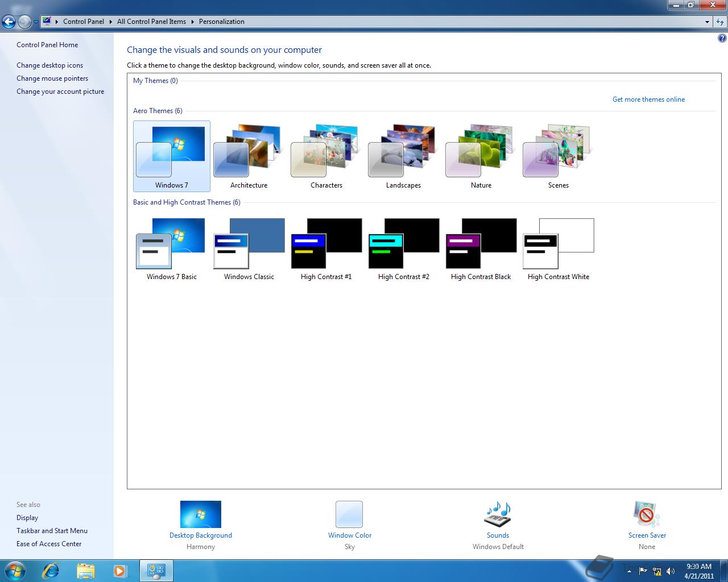
Task: Click Personalization in the breadcrumb
Action: 222,22
